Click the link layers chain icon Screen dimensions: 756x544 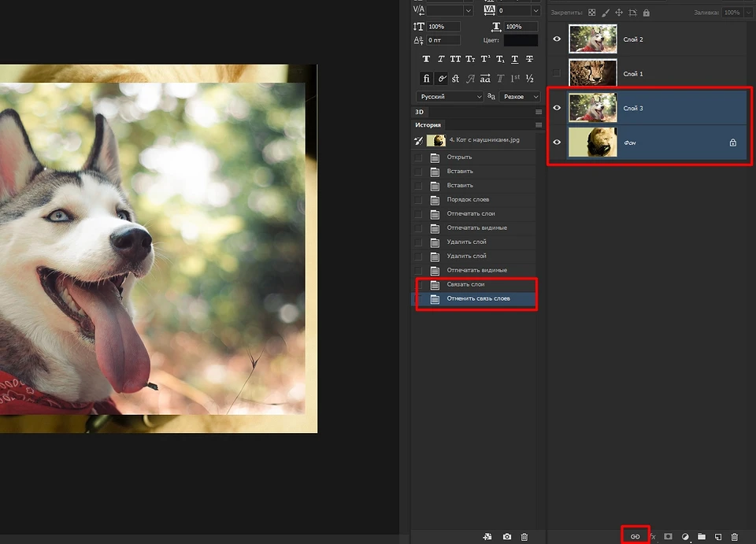635,536
